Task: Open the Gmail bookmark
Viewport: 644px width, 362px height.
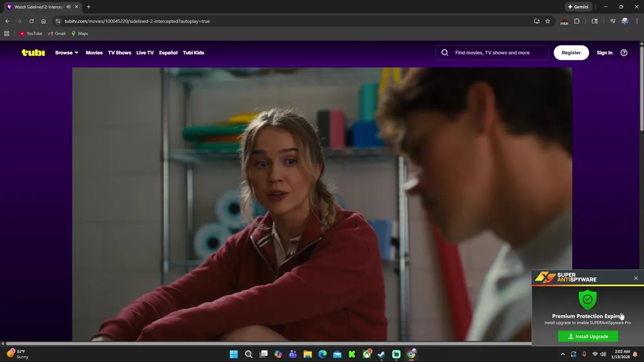Action: 56,34
